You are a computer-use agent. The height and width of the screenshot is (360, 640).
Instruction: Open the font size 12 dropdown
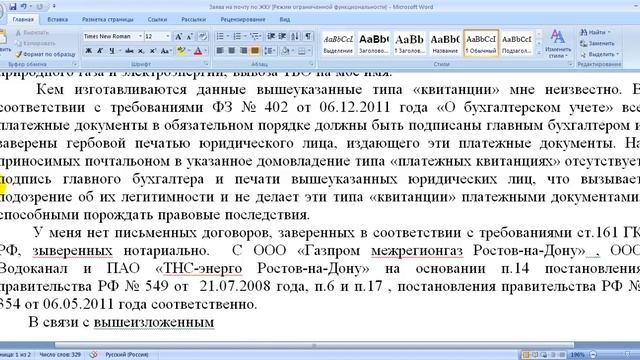(167, 36)
